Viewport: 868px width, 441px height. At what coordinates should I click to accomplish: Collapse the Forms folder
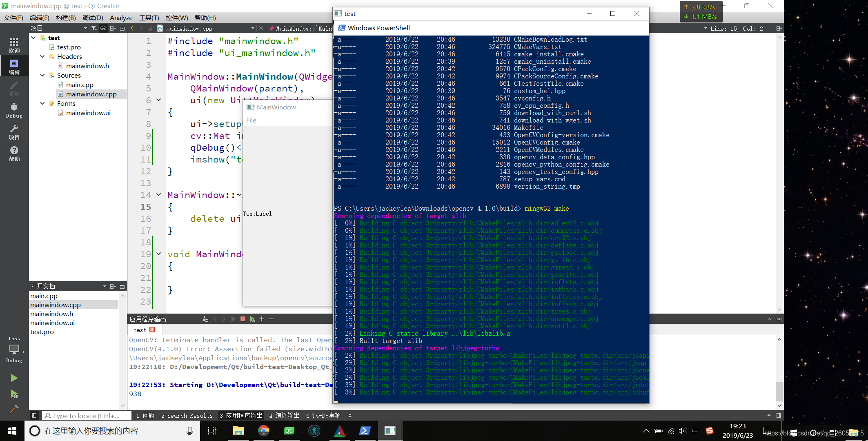click(x=42, y=103)
